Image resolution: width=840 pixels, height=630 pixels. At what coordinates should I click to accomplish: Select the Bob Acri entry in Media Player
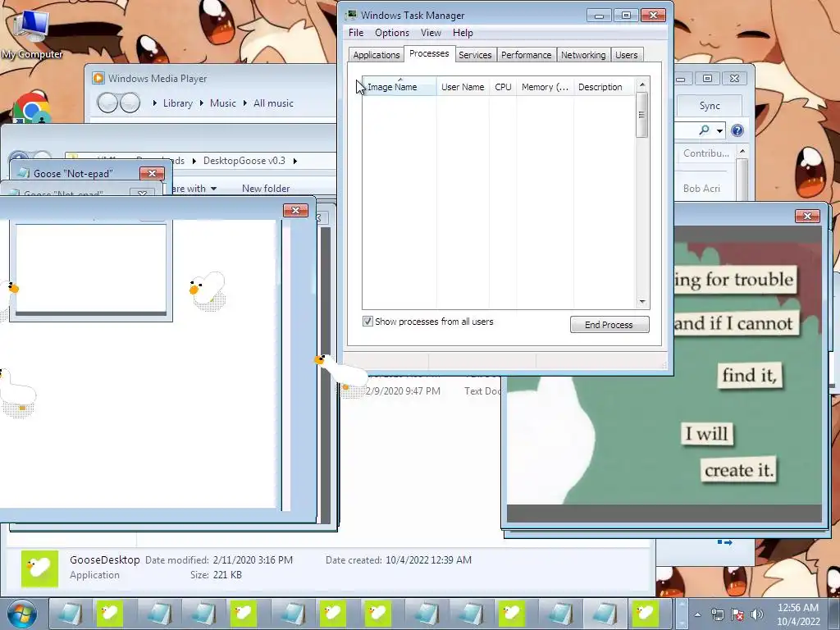coord(701,189)
